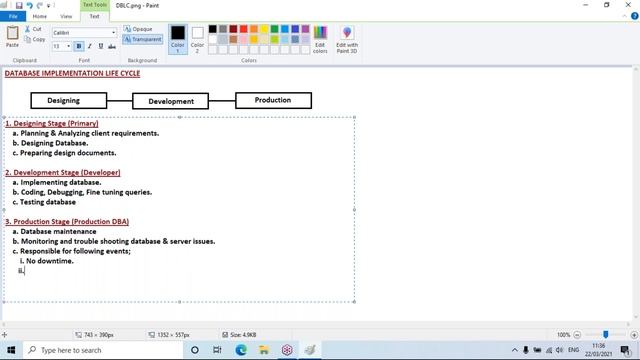Undo the last action
The width and height of the screenshot is (640, 360).
coord(29,5)
